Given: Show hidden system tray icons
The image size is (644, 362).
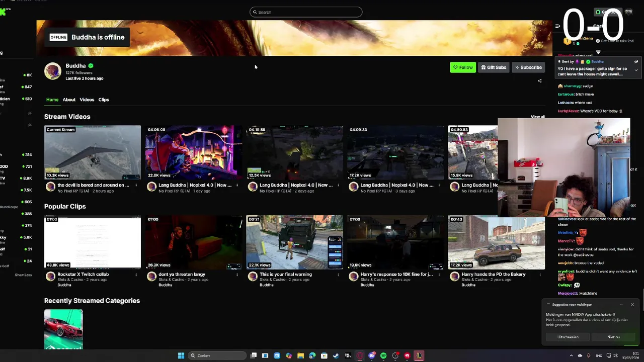Looking at the screenshot, I should click(571, 355).
